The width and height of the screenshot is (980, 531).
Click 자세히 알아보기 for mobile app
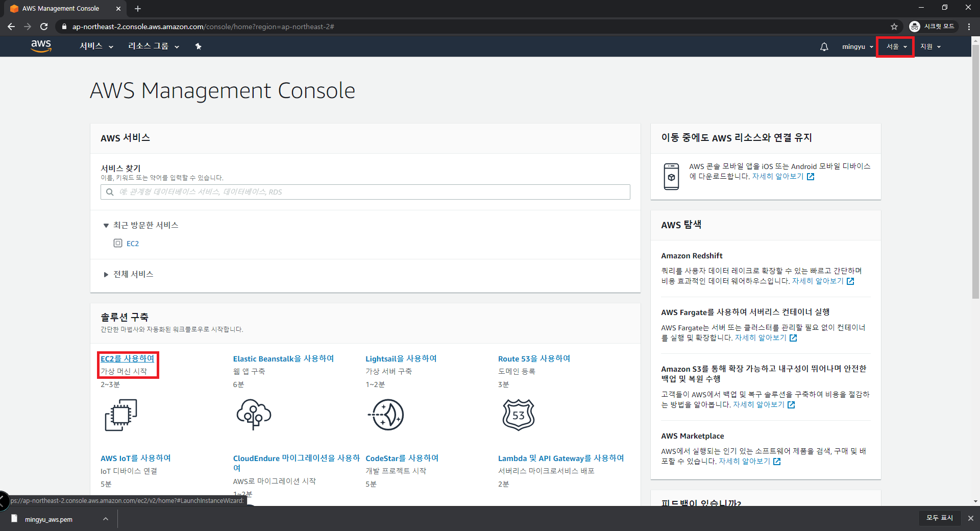(777, 176)
